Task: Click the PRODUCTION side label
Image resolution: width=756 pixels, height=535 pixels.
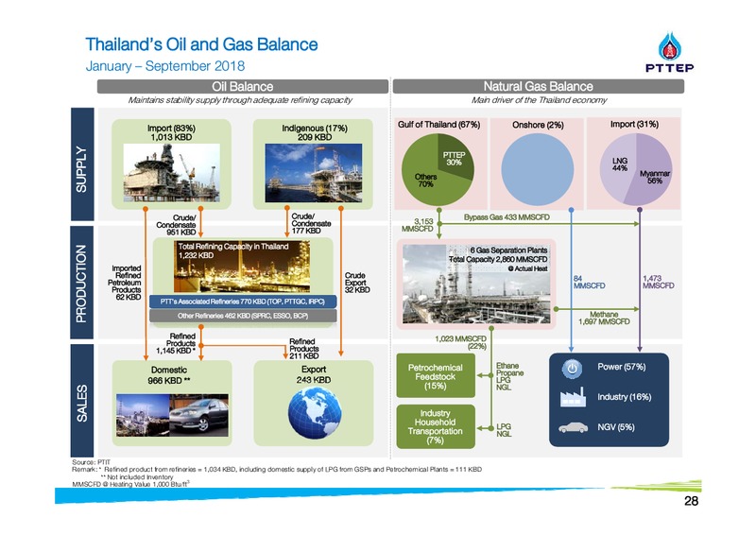Action: [82, 283]
